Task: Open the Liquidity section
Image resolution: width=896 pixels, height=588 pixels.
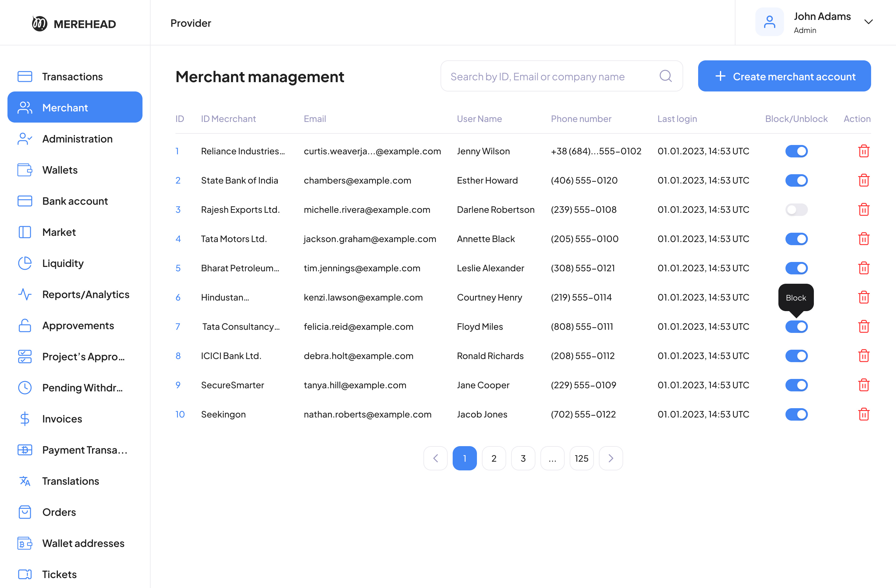Action: (63, 263)
